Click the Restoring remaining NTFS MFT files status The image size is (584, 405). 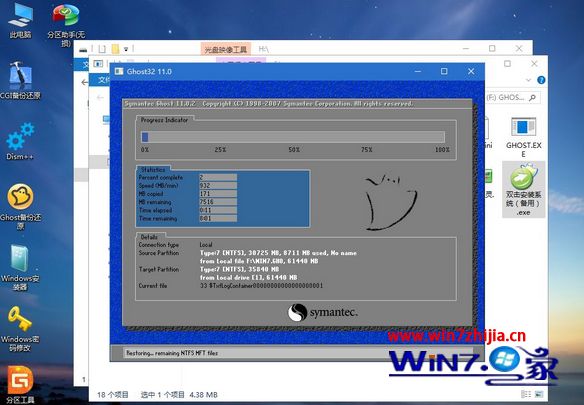tap(172, 353)
